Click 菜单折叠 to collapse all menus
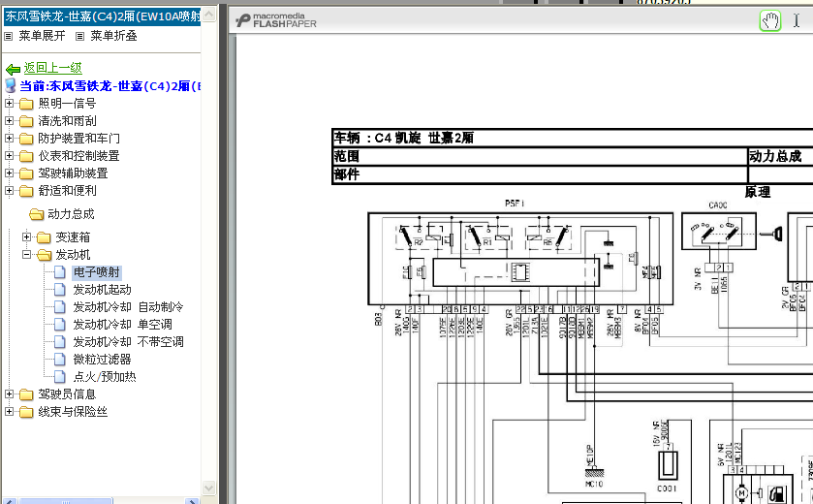This screenshot has width=813, height=504. [113, 36]
